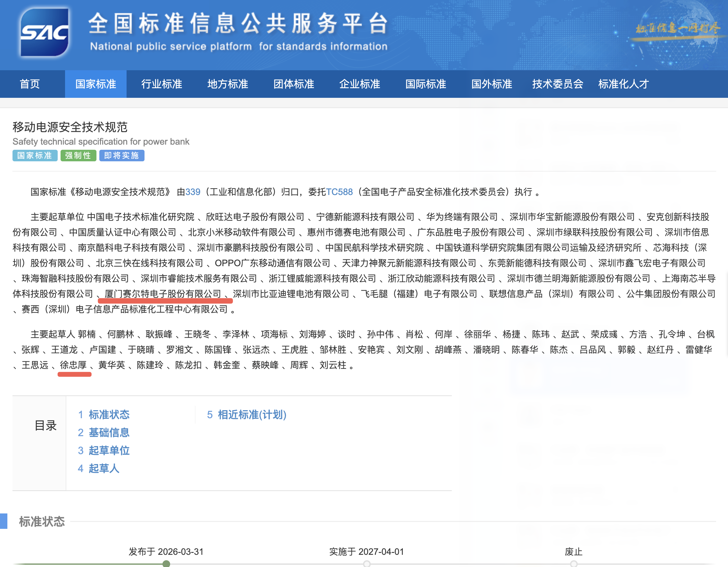Screen dimensions: 728x567
Task: Open 企业标准 in navigation bar
Action: (360, 84)
